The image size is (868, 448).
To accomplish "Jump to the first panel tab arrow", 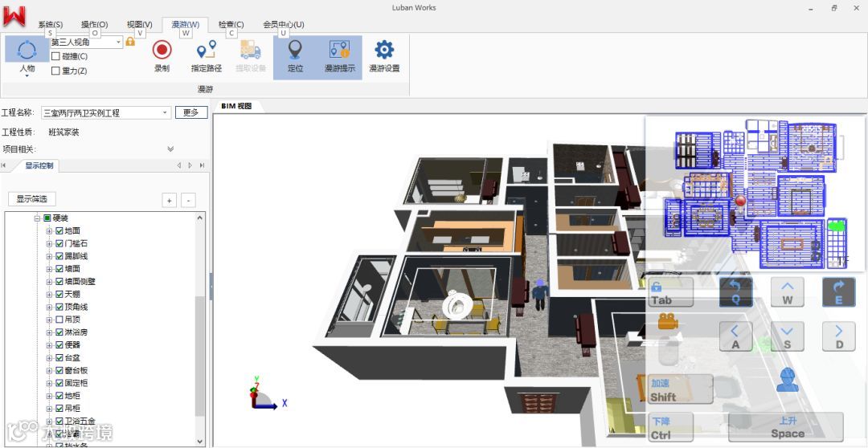I will pyautogui.click(x=4, y=165).
